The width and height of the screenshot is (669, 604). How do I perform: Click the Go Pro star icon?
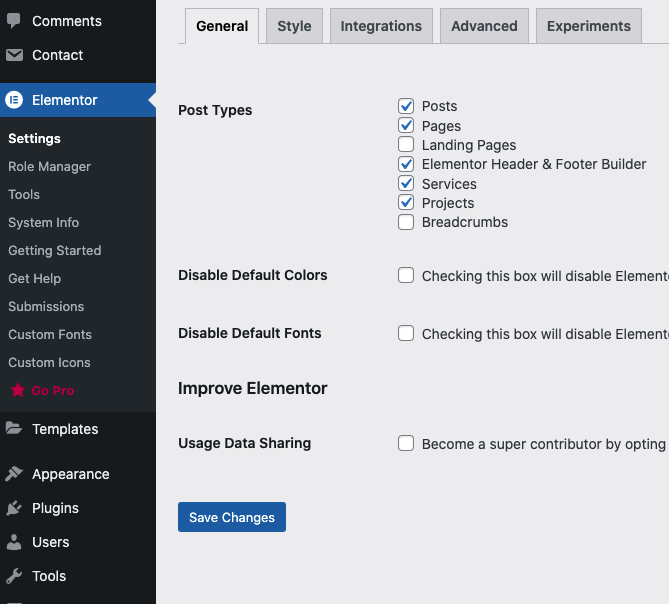pos(17,391)
